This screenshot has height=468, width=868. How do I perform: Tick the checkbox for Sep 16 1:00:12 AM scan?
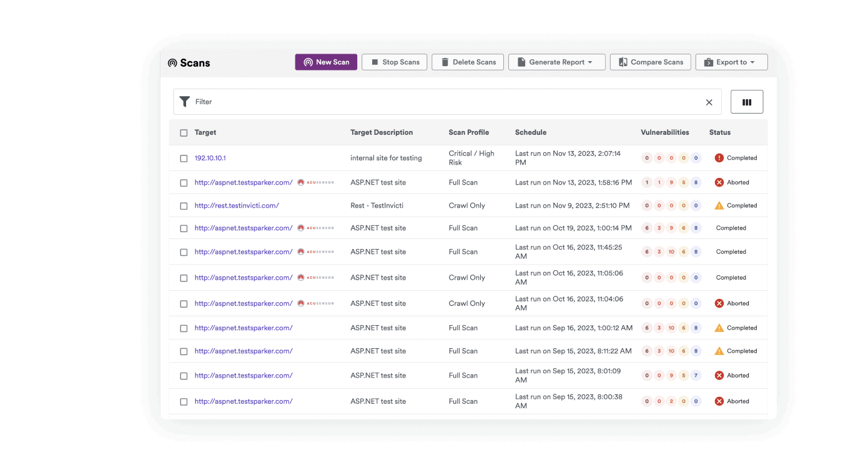coord(184,328)
